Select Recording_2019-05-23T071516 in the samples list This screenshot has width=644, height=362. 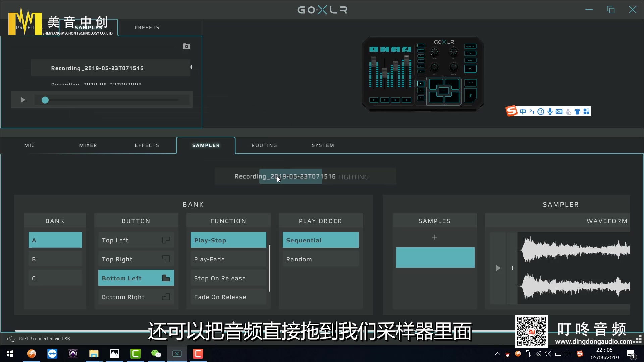[110, 68]
